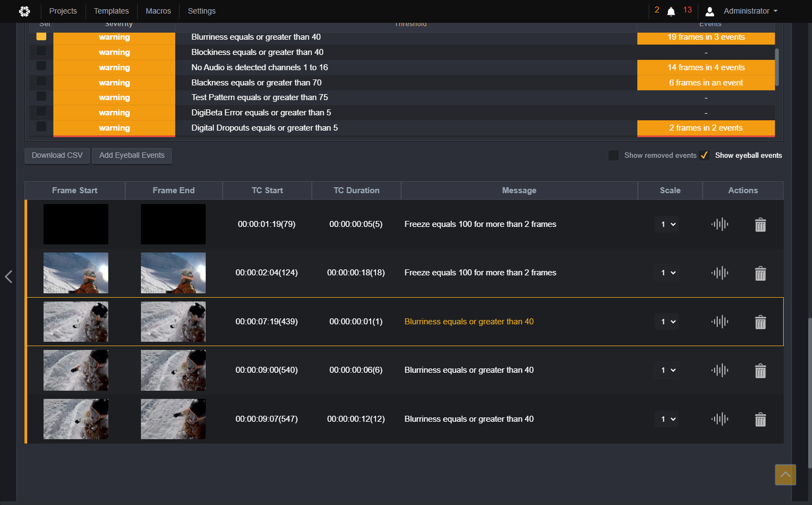Image resolution: width=812 pixels, height=505 pixels.
Task: Open waveform for the 00:00:09:07(547) event
Action: click(719, 419)
